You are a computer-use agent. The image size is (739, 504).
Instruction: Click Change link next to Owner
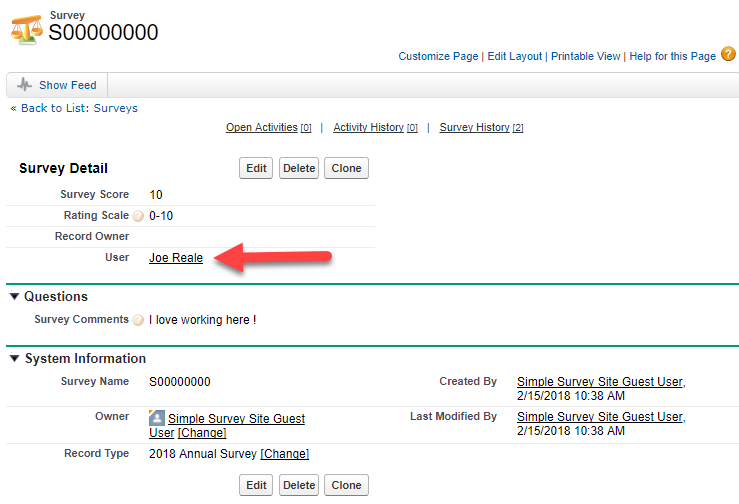[x=202, y=432]
